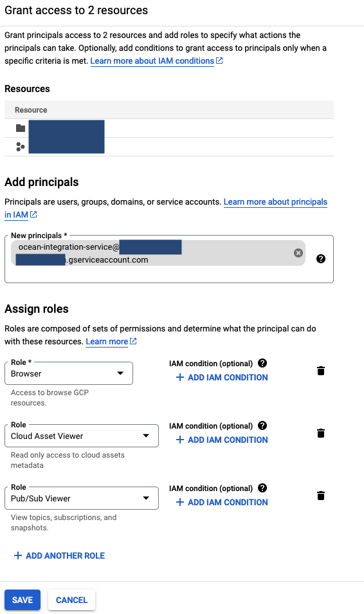Open the Browser role dropdown
The width and height of the screenshot is (364, 614).
coord(69,373)
